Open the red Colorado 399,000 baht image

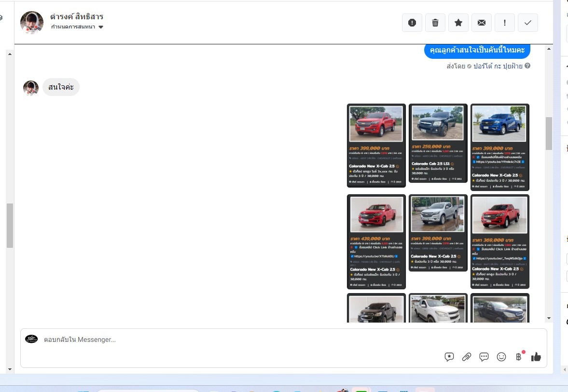[x=376, y=123]
